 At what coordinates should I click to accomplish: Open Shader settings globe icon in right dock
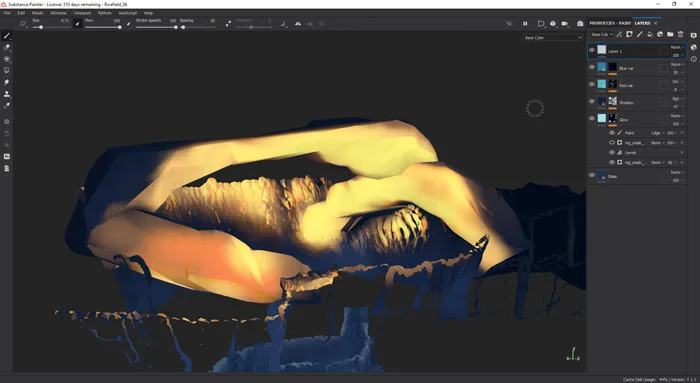point(693,47)
